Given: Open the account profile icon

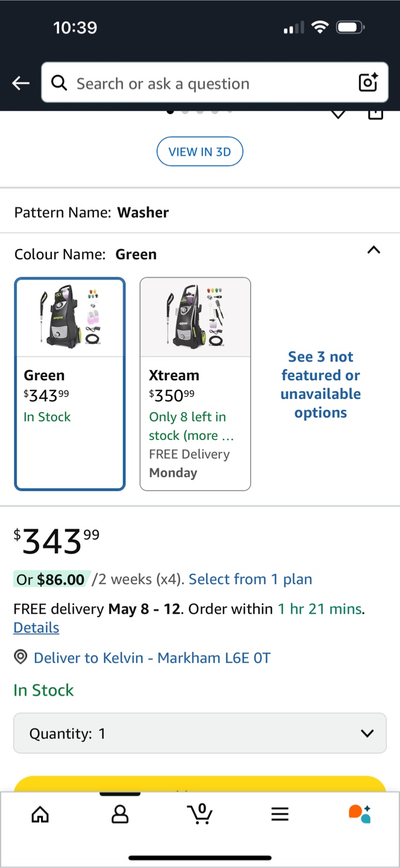Looking at the screenshot, I should click(x=120, y=814).
